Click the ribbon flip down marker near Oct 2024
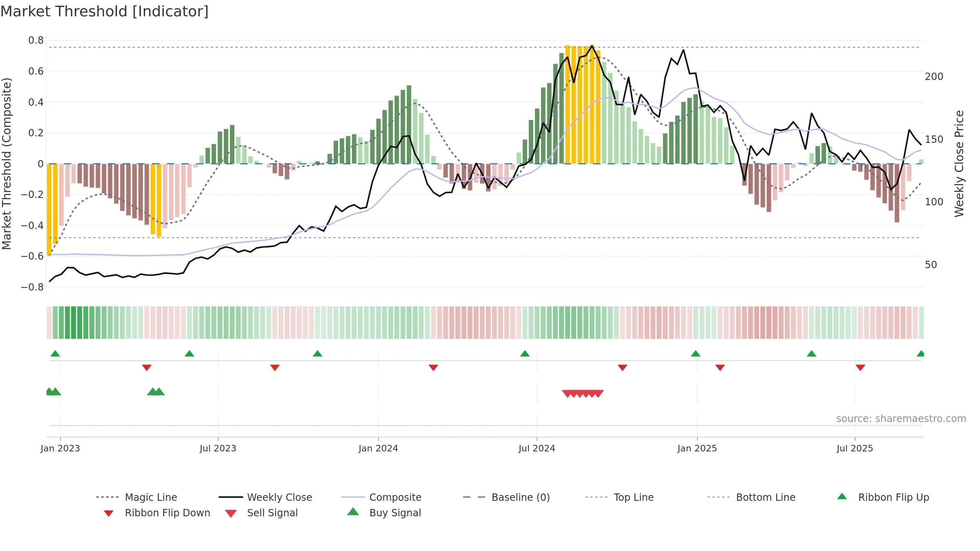The image size is (980, 551). coord(622,368)
